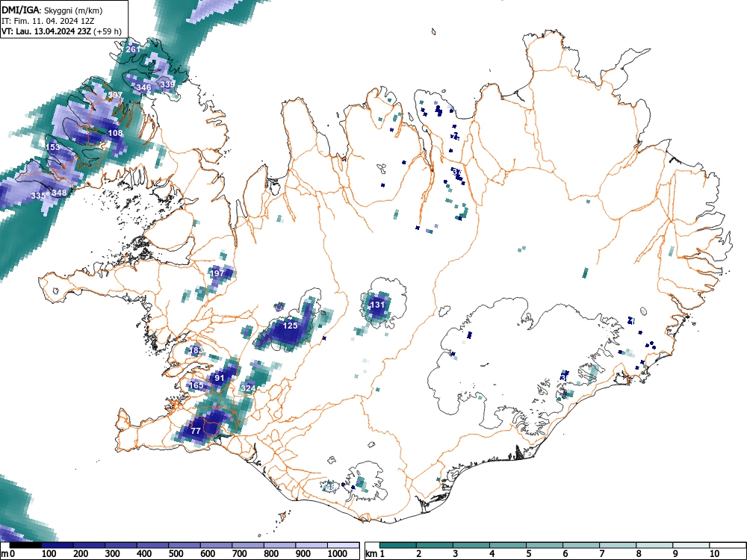Select the '183' value label
The width and height of the screenshot is (747, 560).
coord(196,350)
